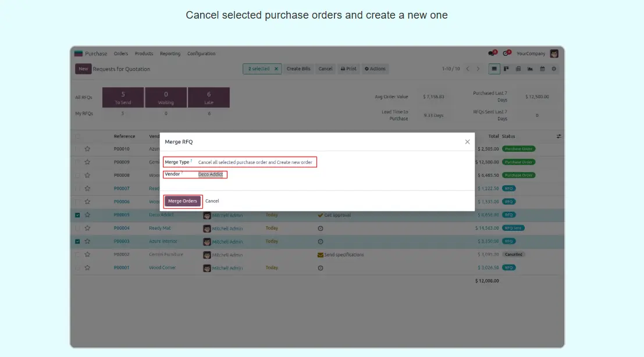This screenshot has width=644, height=357.
Task: Open the messages chat icon in header
Action: coord(492,53)
